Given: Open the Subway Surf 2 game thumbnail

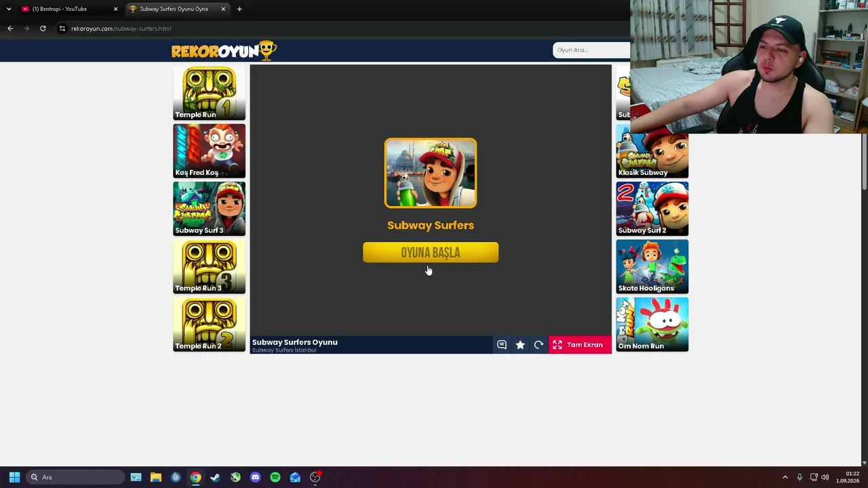Looking at the screenshot, I should (652, 209).
